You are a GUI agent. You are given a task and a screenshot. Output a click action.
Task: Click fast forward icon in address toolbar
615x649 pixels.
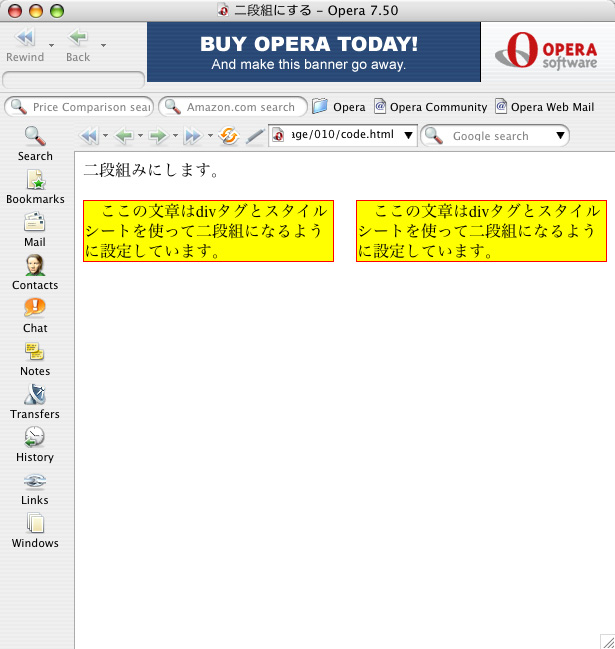(193, 135)
